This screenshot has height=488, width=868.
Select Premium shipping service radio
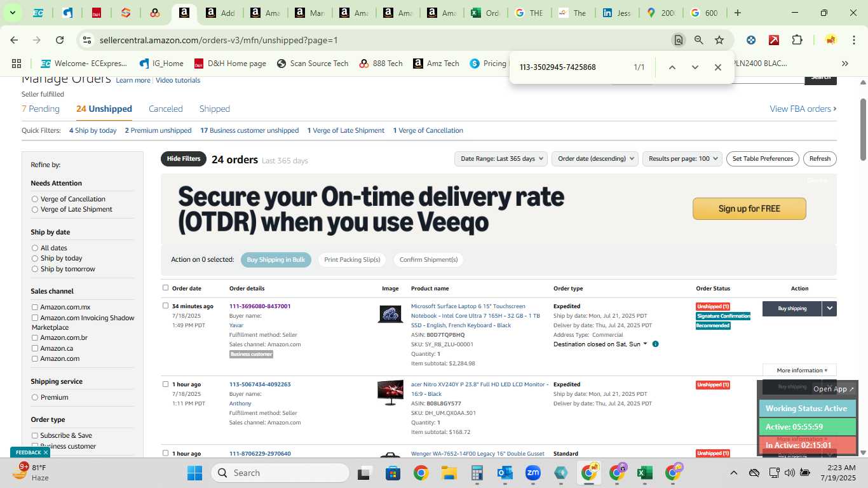pos(35,397)
